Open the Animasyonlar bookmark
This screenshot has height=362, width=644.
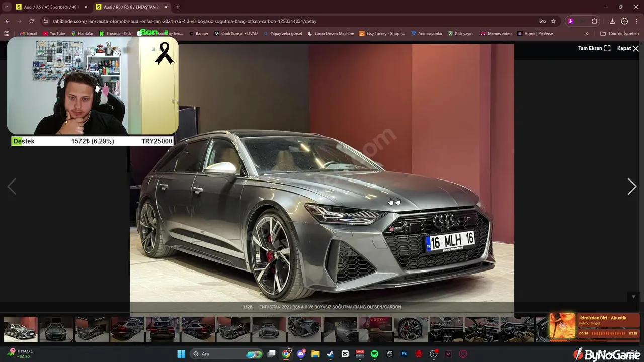pos(427,34)
